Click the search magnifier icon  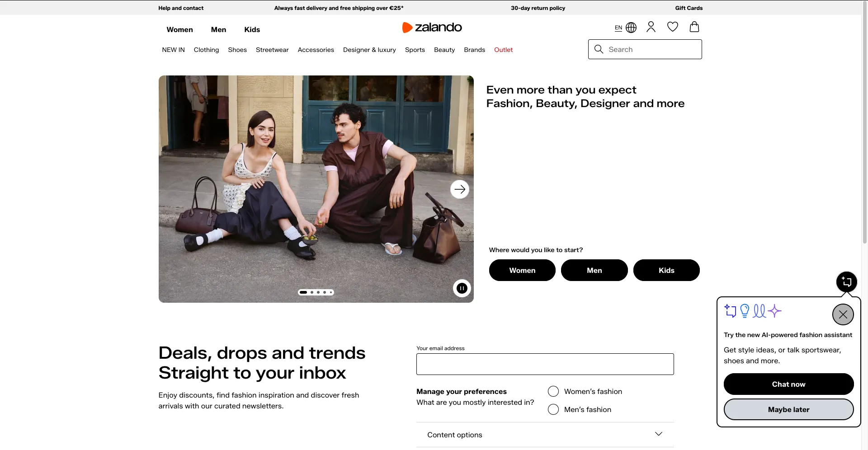[x=599, y=49]
